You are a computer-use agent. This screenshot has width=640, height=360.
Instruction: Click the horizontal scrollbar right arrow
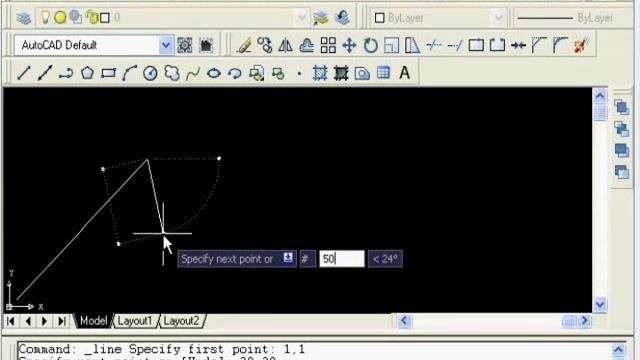point(584,321)
